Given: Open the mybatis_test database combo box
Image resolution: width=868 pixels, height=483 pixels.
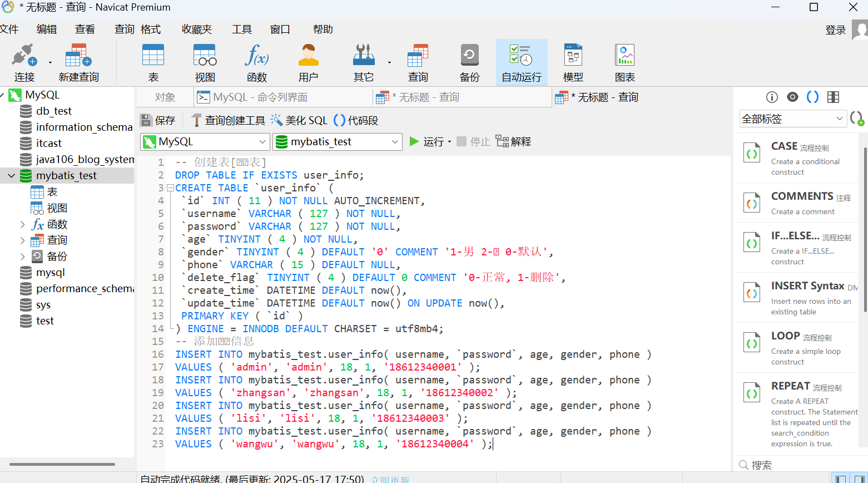Looking at the screenshot, I should (337, 142).
